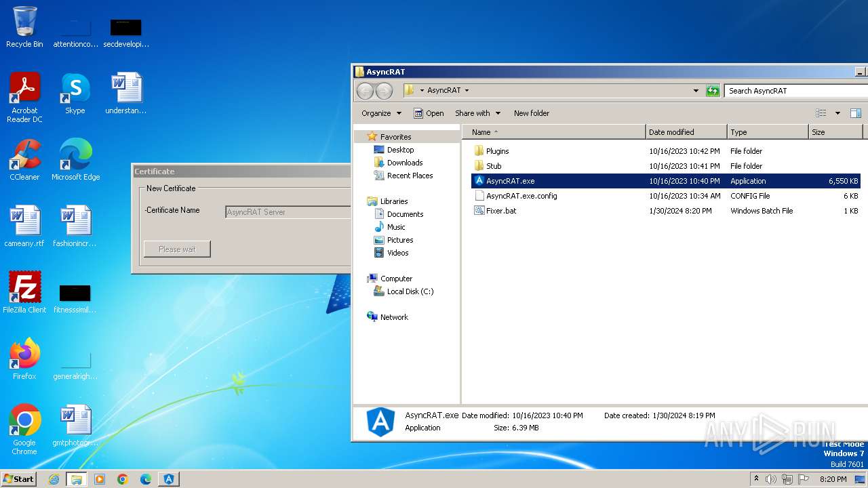Image resolution: width=868 pixels, height=488 pixels.
Task: Launch Acrobat Reader DC shortcut
Action: click(24, 98)
